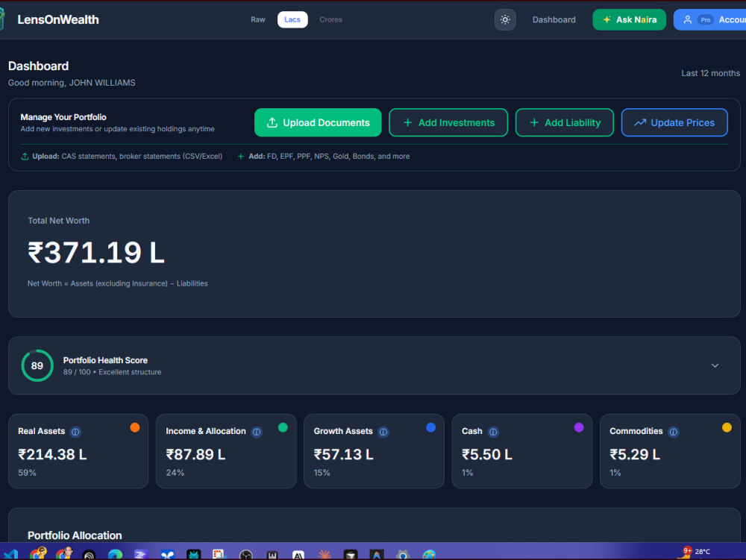
Task: Click the ₹5.29 L Commodities value
Action: [635, 454]
